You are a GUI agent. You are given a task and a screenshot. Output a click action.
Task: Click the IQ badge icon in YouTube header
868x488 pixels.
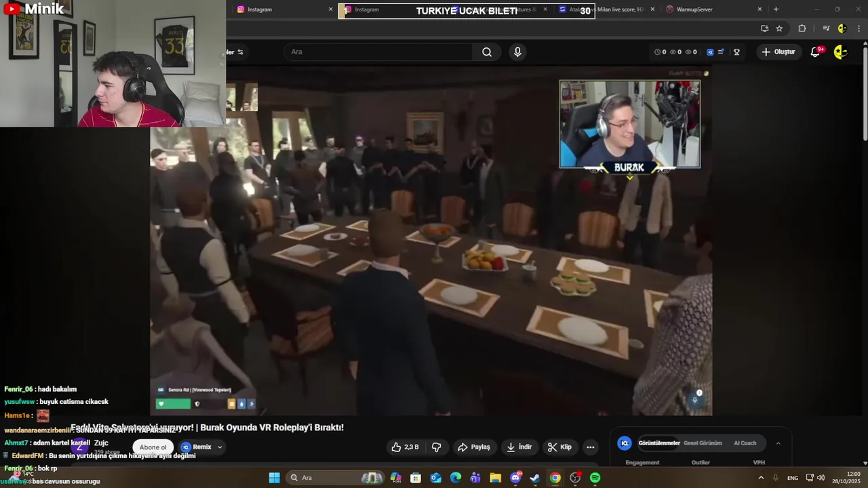click(x=710, y=52)
